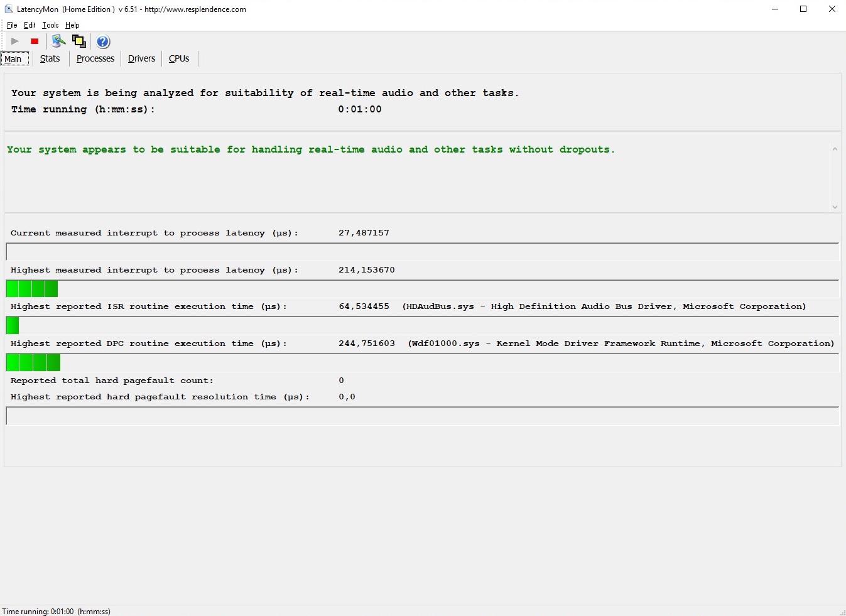Open the options tool icon in toolbar
Image resolution: width=846 pixels, height=616 pixels.
point(58,41)
